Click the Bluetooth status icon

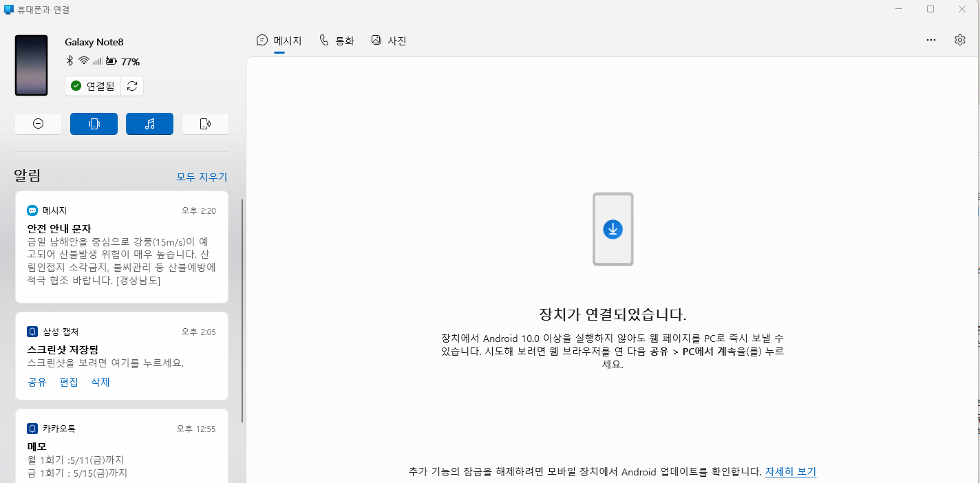pos(70,61)
